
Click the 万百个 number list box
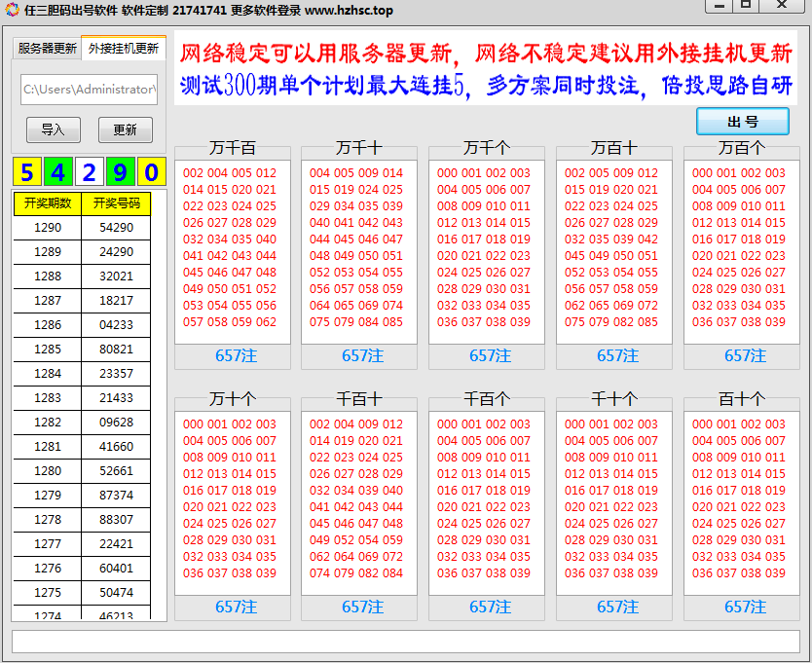click(x=741, y=250)
